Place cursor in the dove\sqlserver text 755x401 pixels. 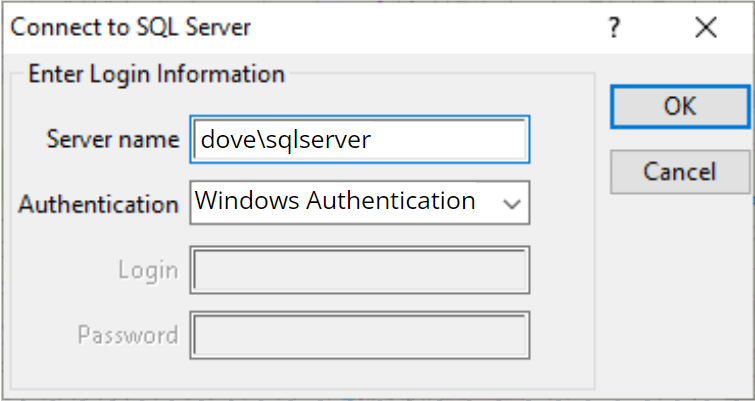pos(285,140)
